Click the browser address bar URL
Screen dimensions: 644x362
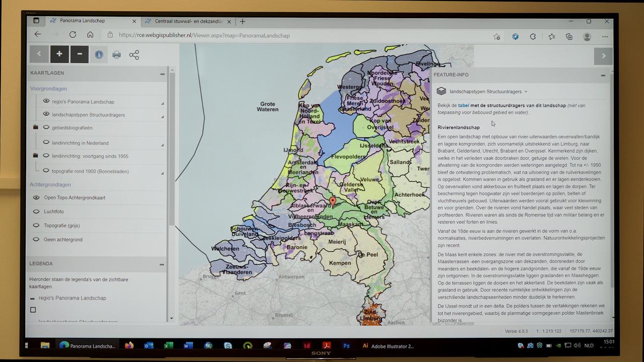click(x=204, y=35)
